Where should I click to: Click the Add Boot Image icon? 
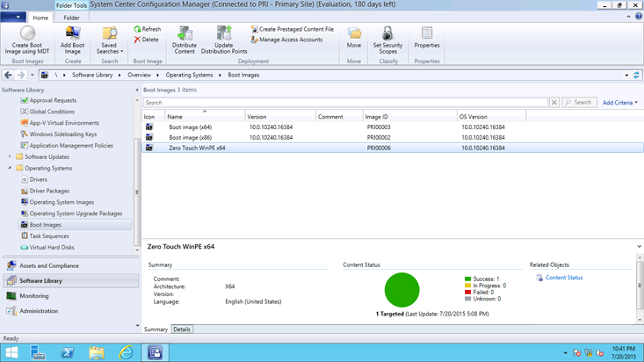(x=73, y=35)
